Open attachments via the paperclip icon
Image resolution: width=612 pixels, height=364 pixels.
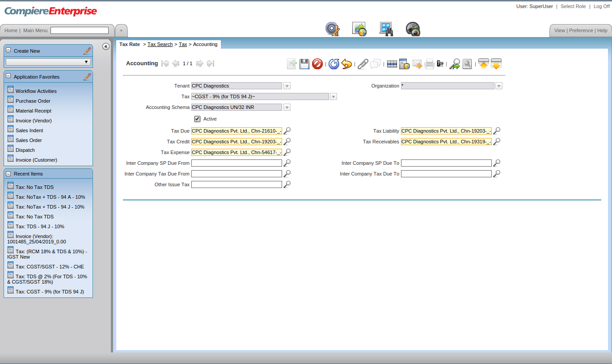tap(363, 64)
